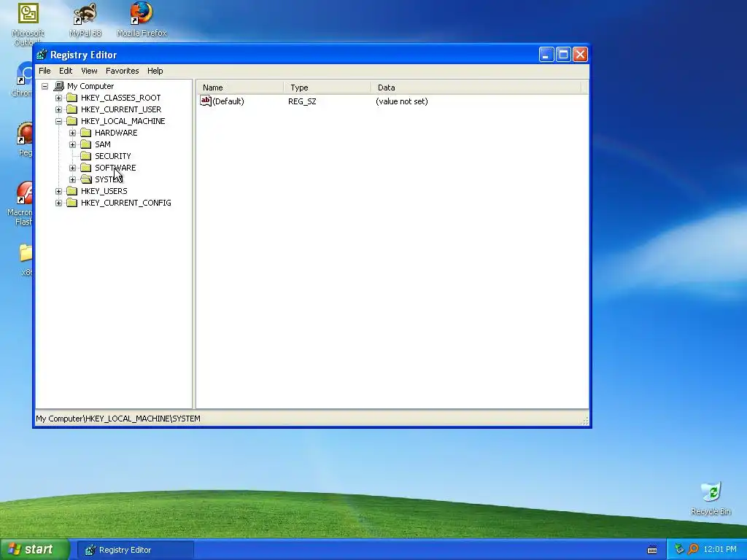747x560 pixels.
Task: Select the HKEY_USERS label
Action: (104, 191)
